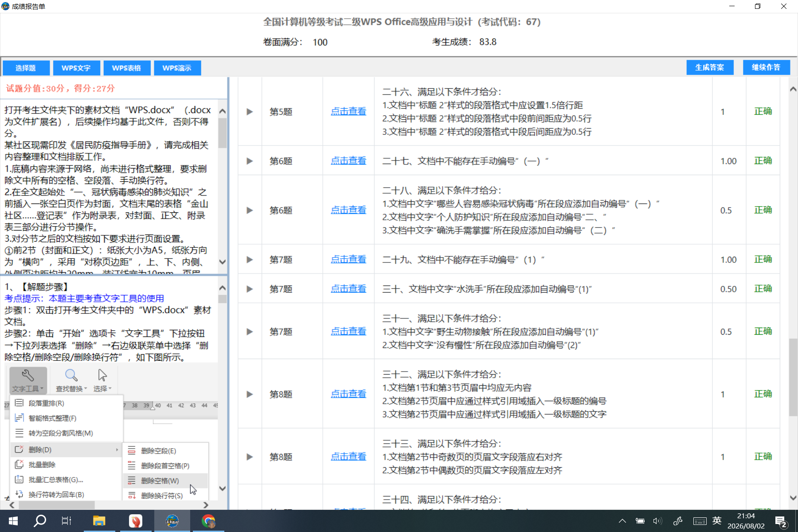Screen dimensions: 798x532
Task: Click the 卷面满分 value 100
Action: (x=320, y=42)
